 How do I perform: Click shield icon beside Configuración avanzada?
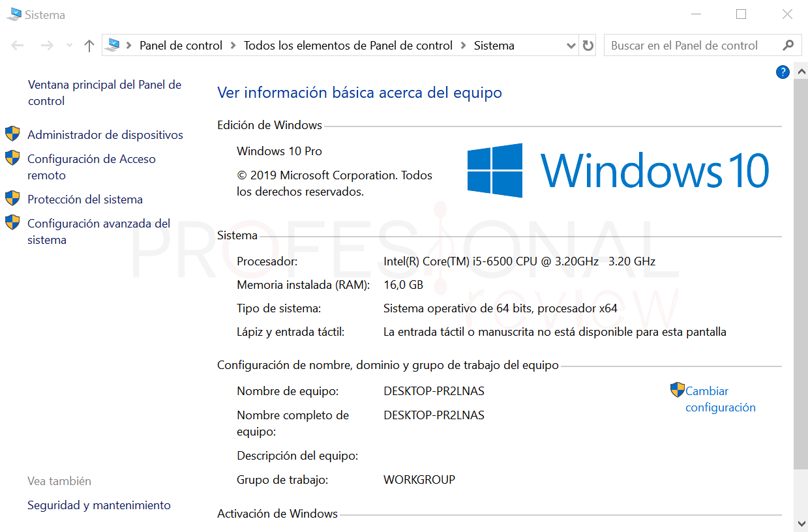[x=12, y=222]
